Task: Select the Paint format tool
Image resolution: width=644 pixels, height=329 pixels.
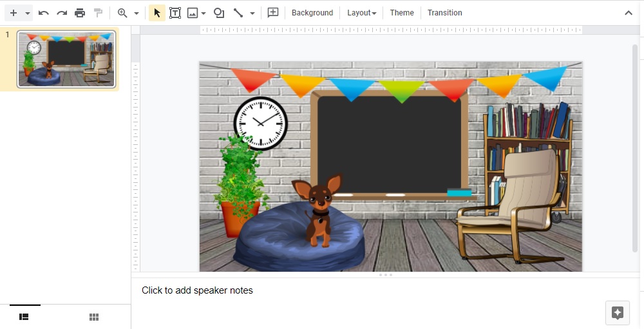Action: coord(98,13)
